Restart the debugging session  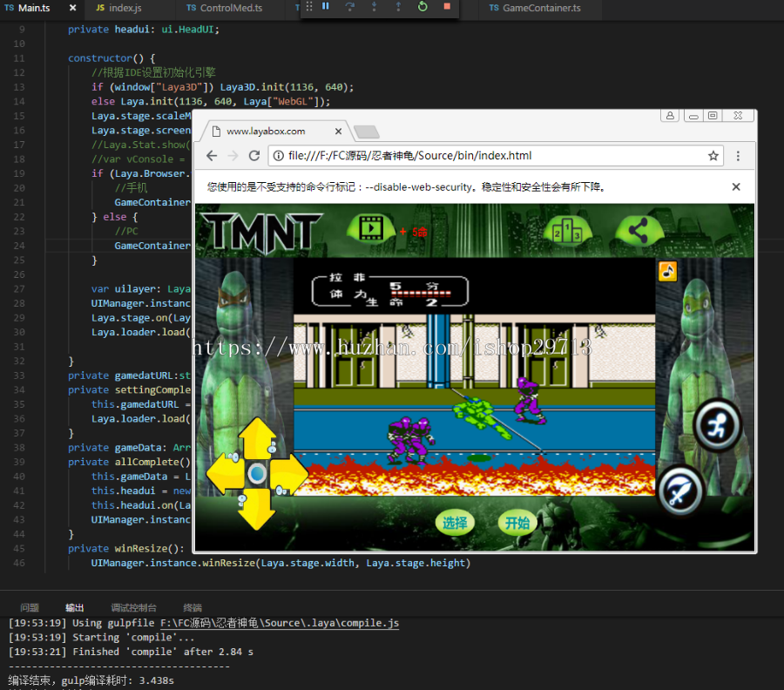(x=422, y=6)
